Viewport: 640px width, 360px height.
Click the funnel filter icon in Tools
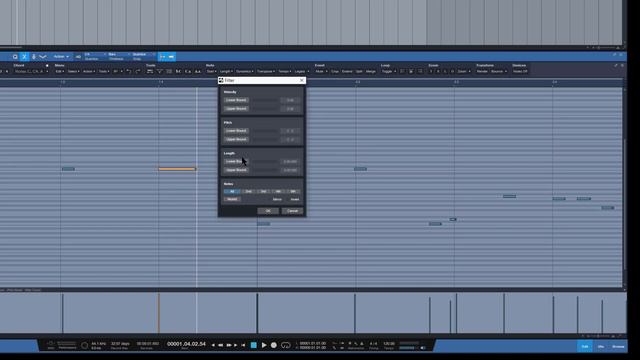coord(160,71)
